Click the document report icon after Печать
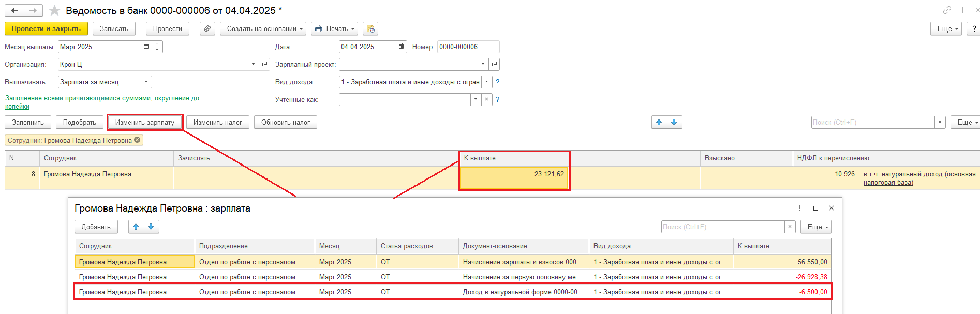This screenshot has height=314, width=980. (370, 29)
